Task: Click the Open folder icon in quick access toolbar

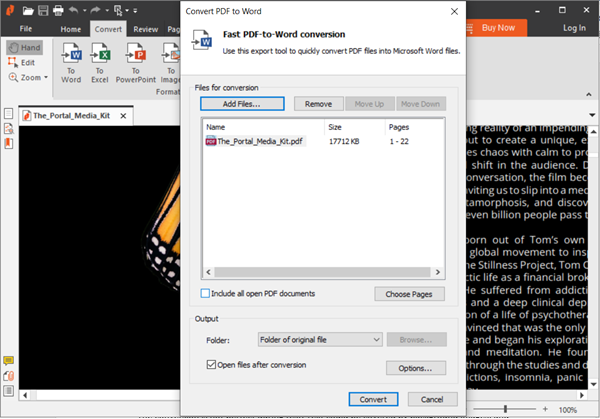Action: click(28, 10)
